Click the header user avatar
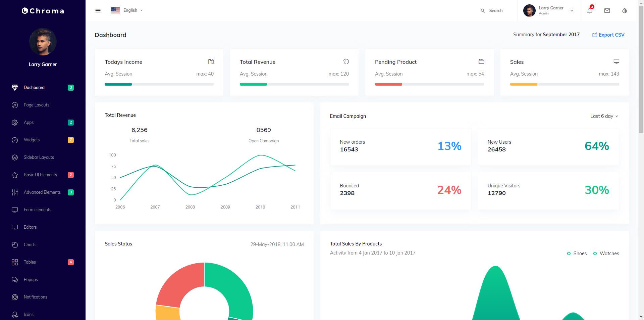Viewport: 644px width, 320px height. (x=529, y=11)
